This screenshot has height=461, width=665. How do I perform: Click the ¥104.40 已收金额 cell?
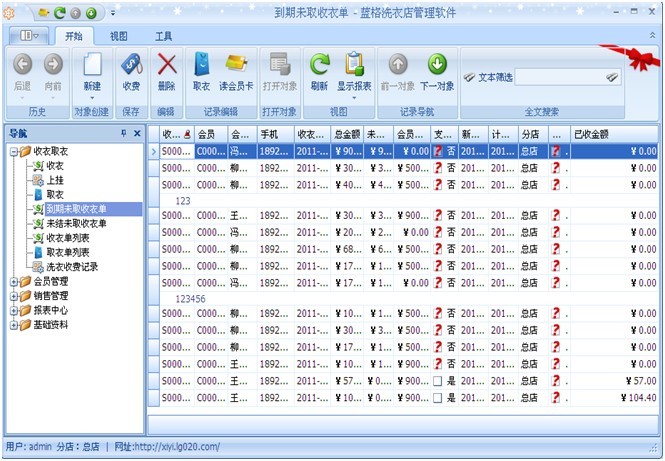point(614,398)
